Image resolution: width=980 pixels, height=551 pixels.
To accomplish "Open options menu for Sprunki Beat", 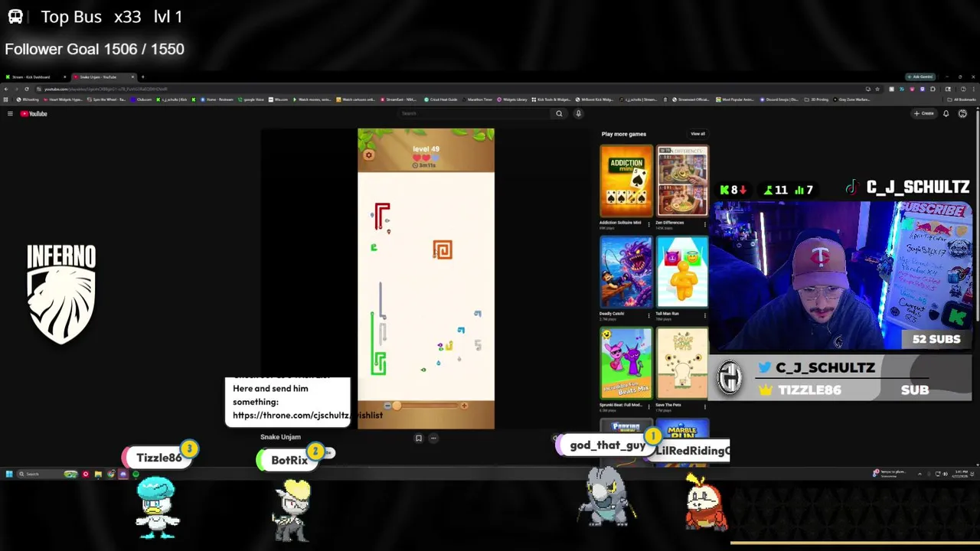I will pyautogui.click(x=649, y=406).
